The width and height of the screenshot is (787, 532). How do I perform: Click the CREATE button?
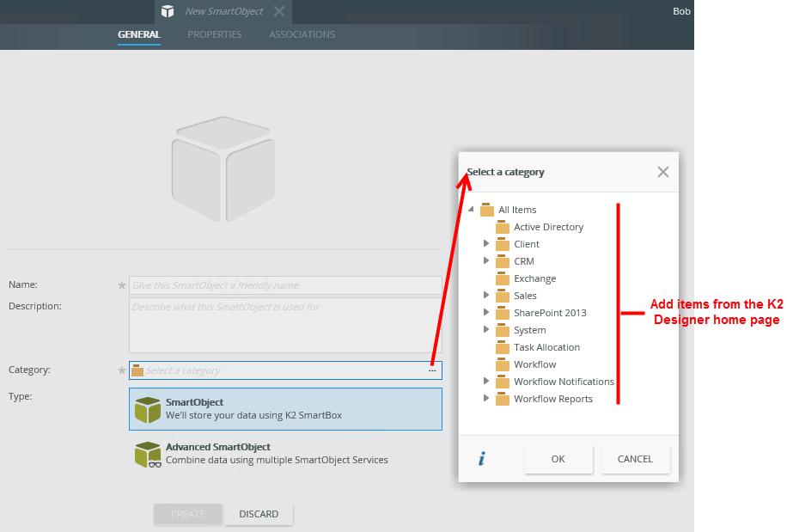[x=187, y=514]
